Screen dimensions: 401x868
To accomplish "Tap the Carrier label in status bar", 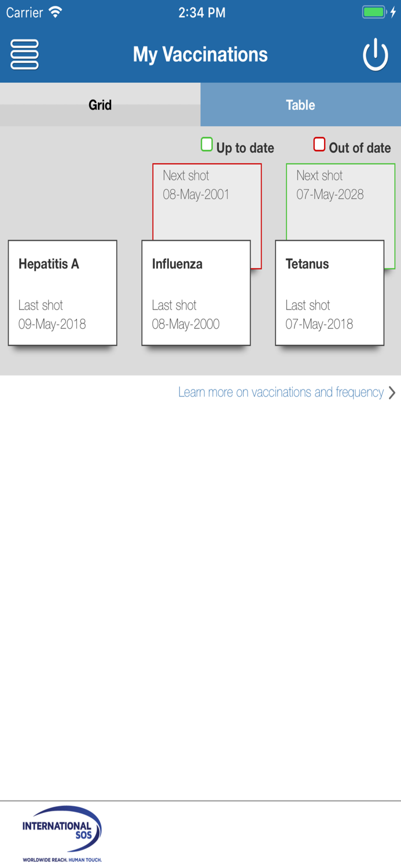I will [24, 13].
